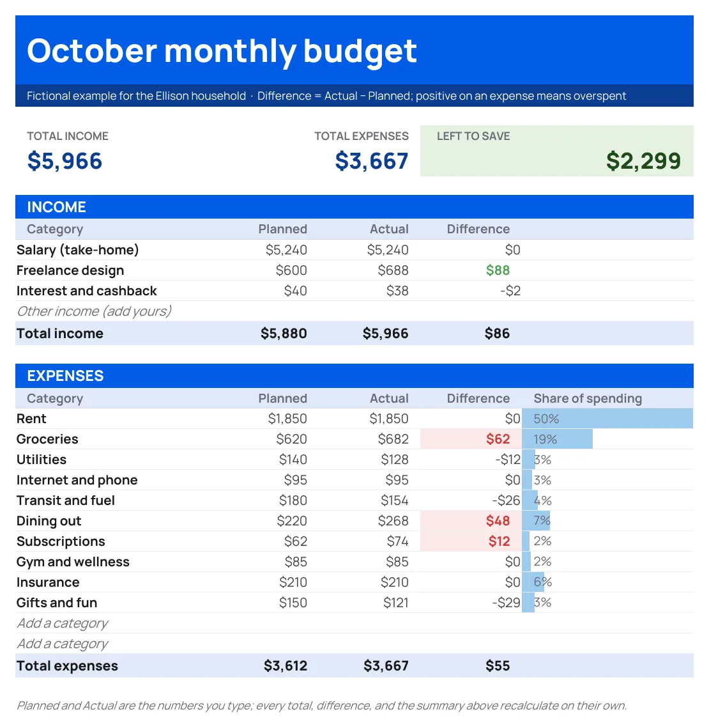709x728 pixels.
Task: Click the Interest and cashback actual $38
Action: tap(398, 291)
